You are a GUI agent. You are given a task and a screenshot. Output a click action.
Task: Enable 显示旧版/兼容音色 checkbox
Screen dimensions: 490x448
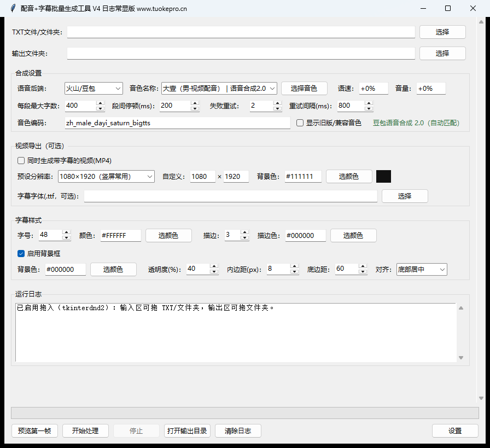point(300,123)
